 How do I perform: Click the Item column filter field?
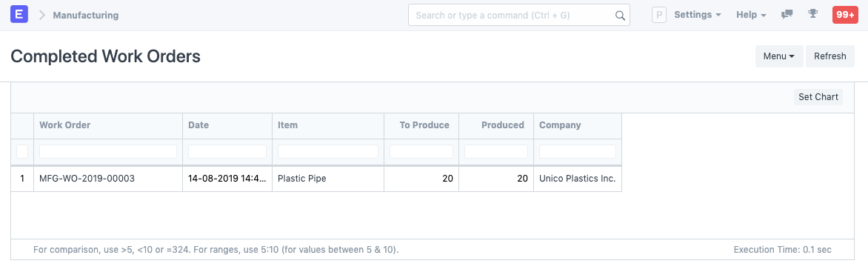click(327, 151)
